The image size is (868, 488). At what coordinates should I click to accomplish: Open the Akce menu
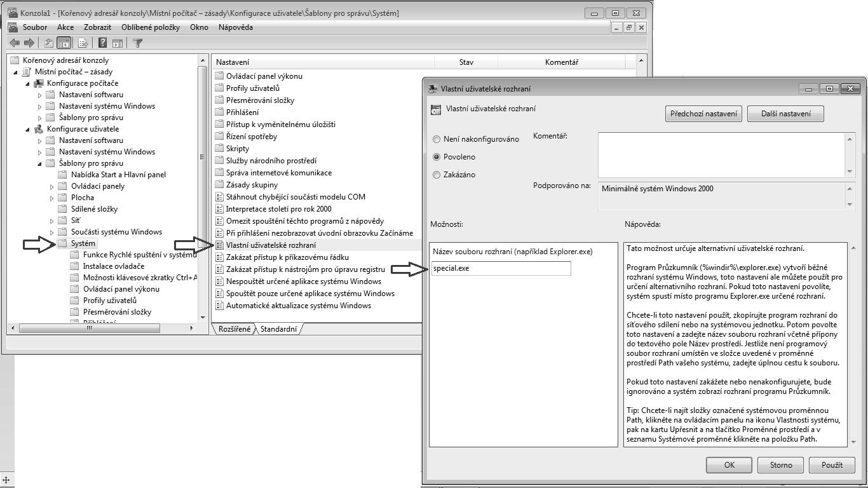tap(65, 27)
